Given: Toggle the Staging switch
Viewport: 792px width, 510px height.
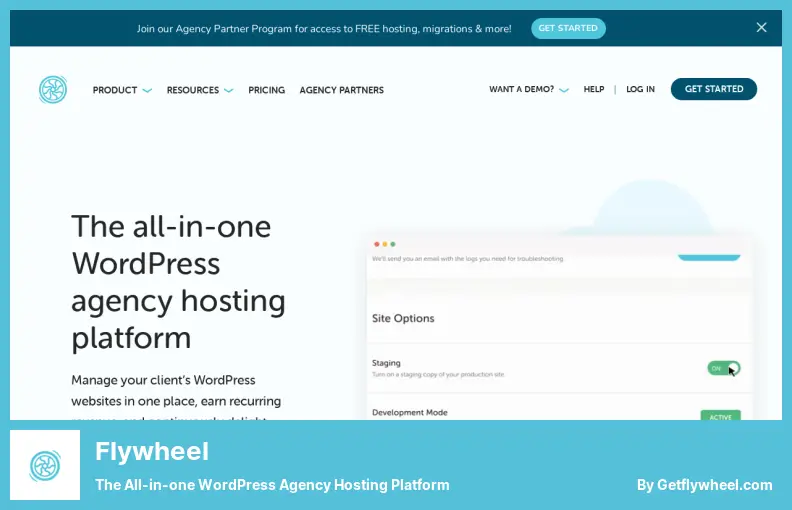Looking at the screenshot, I should tap(724, 368).
